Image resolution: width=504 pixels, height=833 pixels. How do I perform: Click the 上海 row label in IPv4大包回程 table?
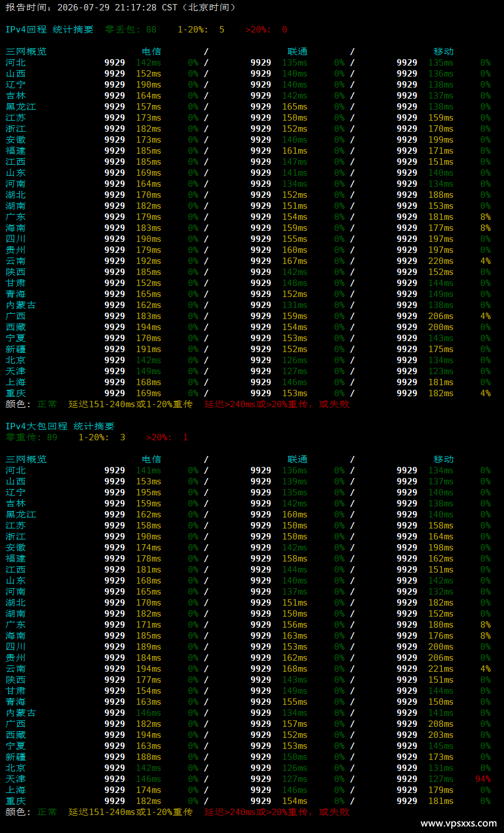[16, 790]
